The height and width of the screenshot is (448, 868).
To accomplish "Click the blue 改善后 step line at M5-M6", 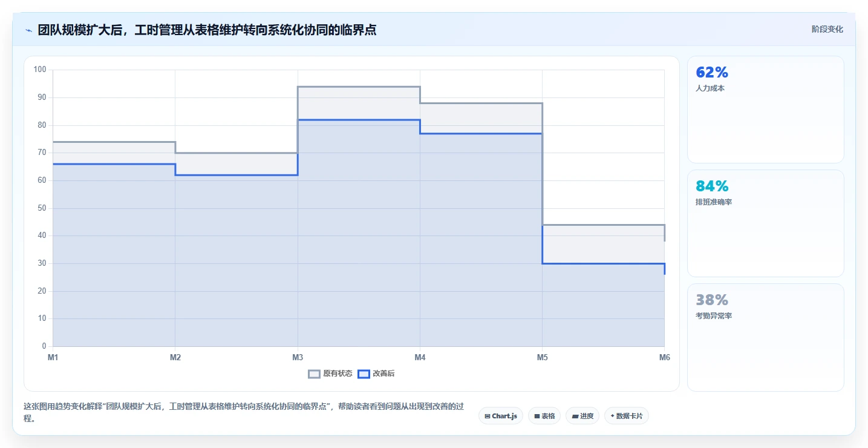I will tap(603, 263).
